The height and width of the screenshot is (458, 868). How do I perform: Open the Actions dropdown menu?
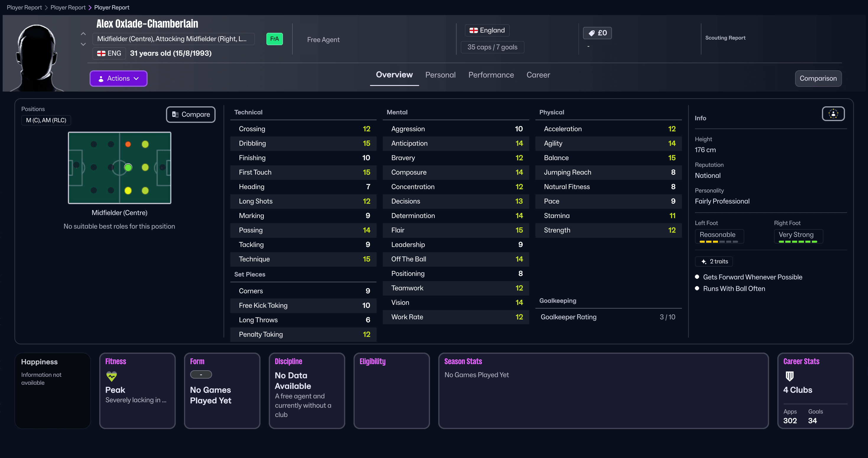(x=118, y=78)
